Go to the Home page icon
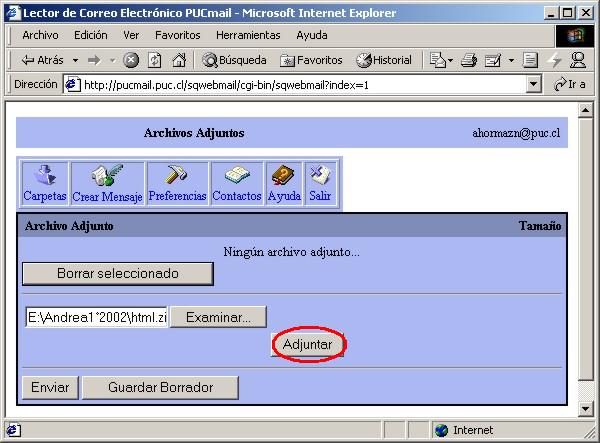 [179, 60]
